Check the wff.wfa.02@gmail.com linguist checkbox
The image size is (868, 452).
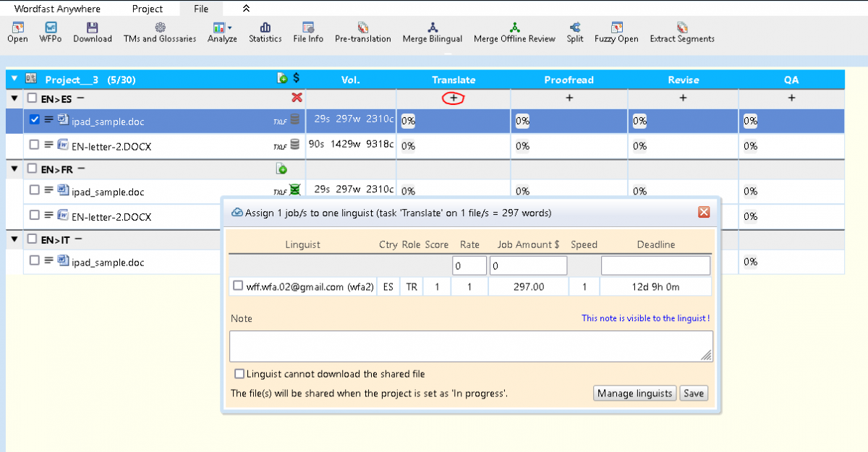tap(237, 286)
